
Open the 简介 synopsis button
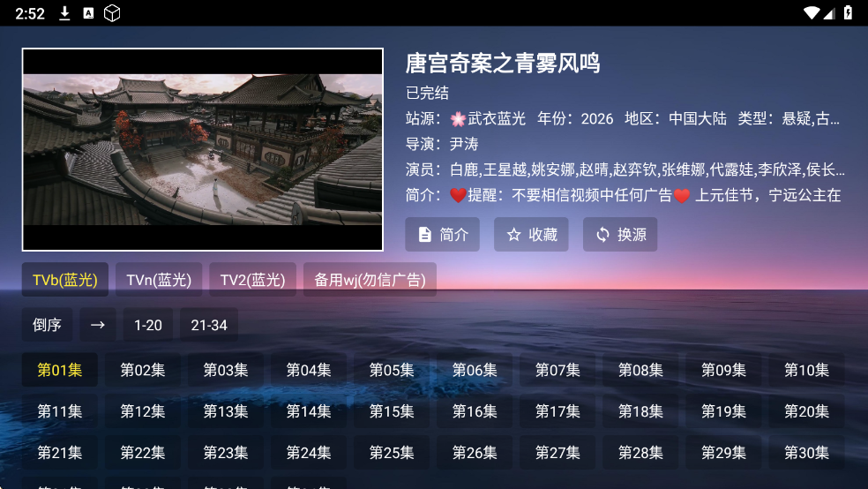[442, 234]
